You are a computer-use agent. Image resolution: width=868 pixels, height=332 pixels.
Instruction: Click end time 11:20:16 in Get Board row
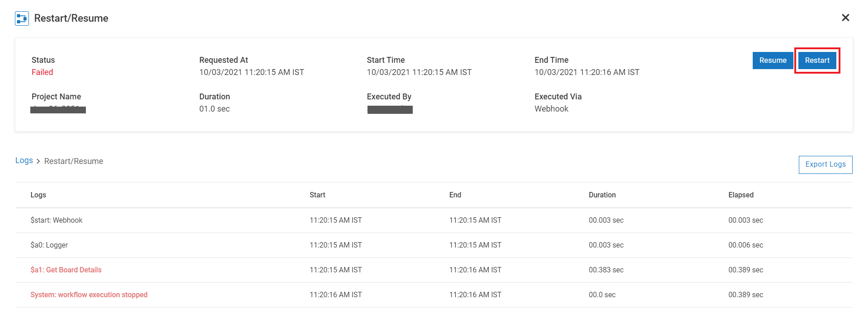475,270
